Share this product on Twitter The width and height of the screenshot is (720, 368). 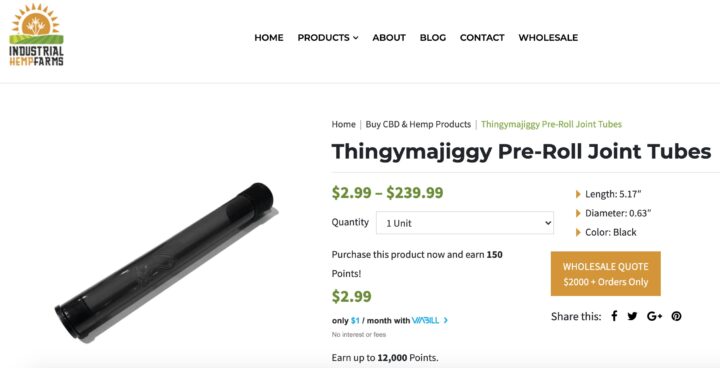[632, 316]
